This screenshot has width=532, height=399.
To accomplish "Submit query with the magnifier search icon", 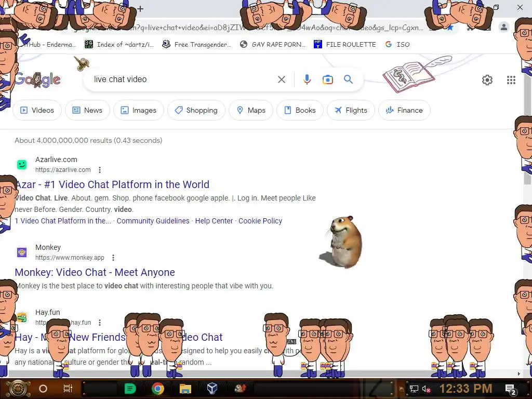I will tap(348, 79).
